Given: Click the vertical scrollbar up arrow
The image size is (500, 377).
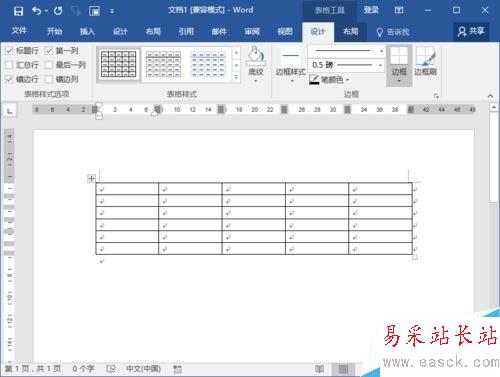Looking at the screenshot, I should point(494,107).
